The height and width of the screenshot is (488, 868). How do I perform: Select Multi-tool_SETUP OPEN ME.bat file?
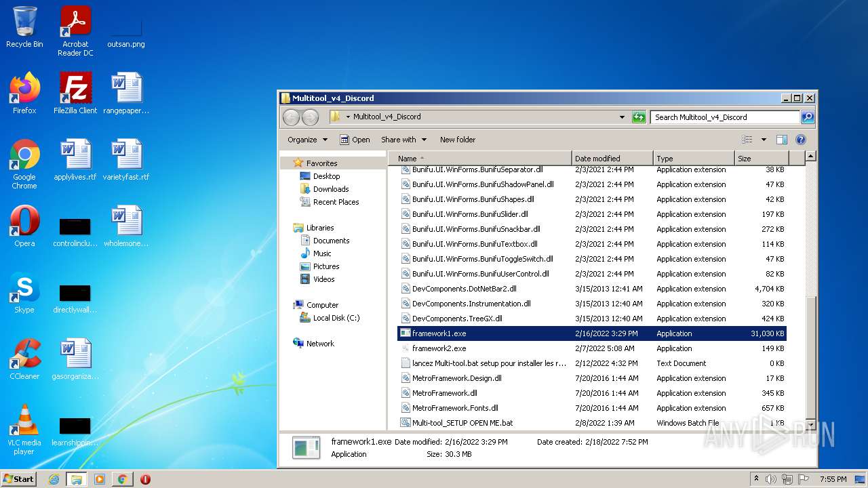tap(592, 423)
